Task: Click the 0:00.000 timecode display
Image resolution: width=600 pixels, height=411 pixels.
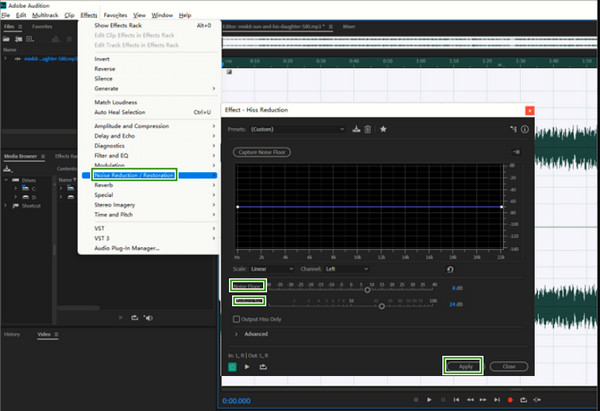Action: [236, 401]
